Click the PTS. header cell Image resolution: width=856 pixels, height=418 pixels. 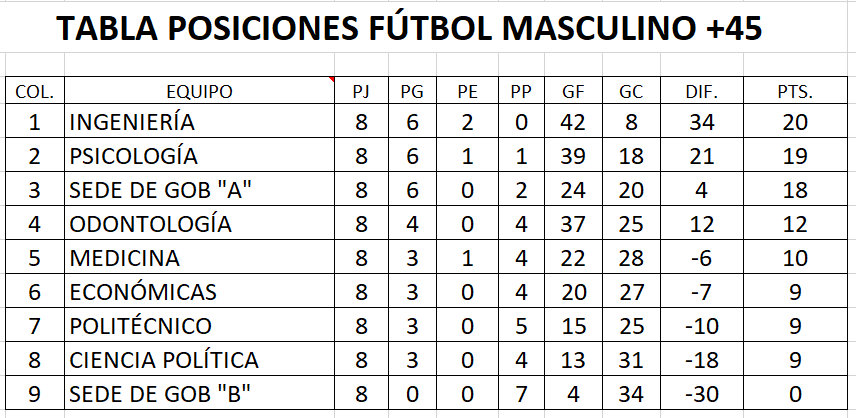pos(795,91)
